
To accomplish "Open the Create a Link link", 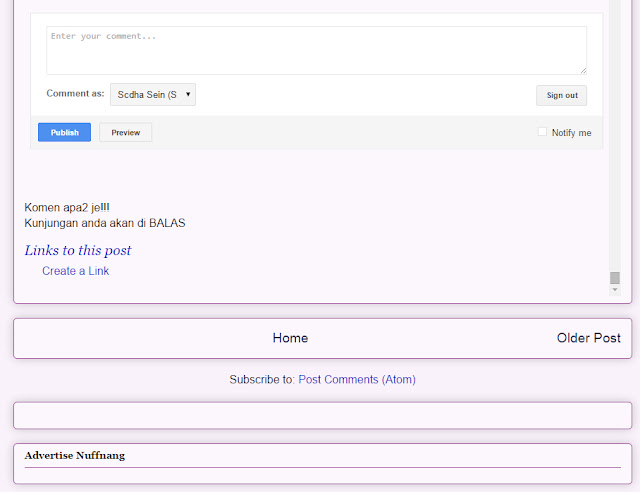I will pos(76,271).
